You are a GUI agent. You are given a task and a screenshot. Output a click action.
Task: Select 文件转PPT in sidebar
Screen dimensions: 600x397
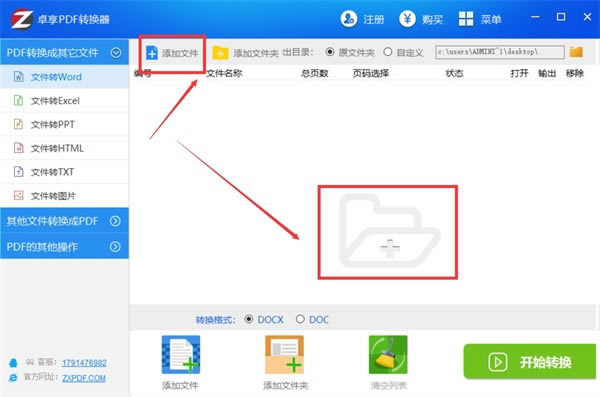[x=64, y=124]
